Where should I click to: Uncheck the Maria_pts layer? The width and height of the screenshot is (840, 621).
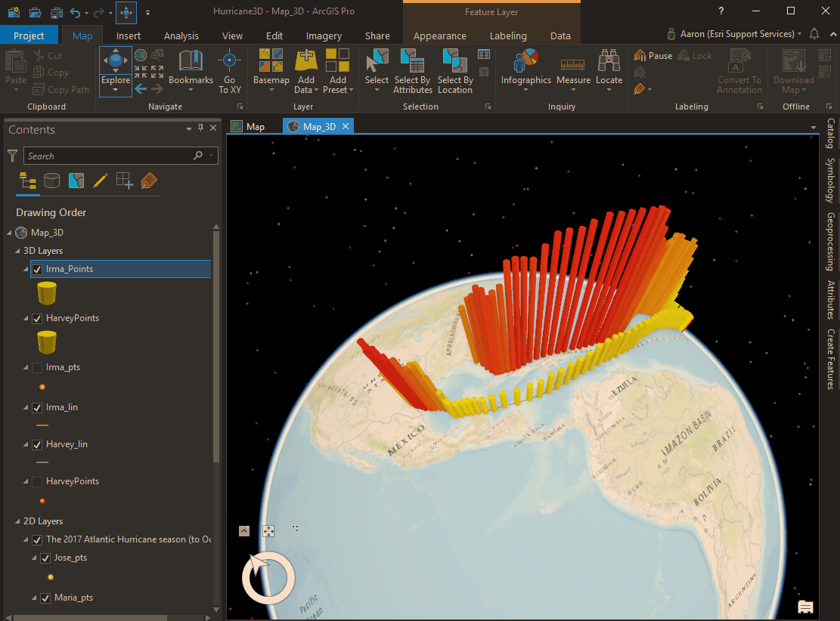coord(45,598)
